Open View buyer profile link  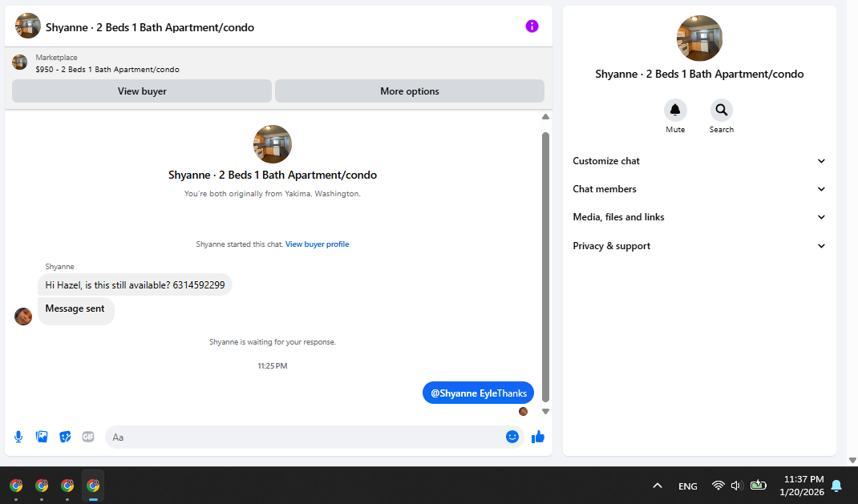(318, 244)
